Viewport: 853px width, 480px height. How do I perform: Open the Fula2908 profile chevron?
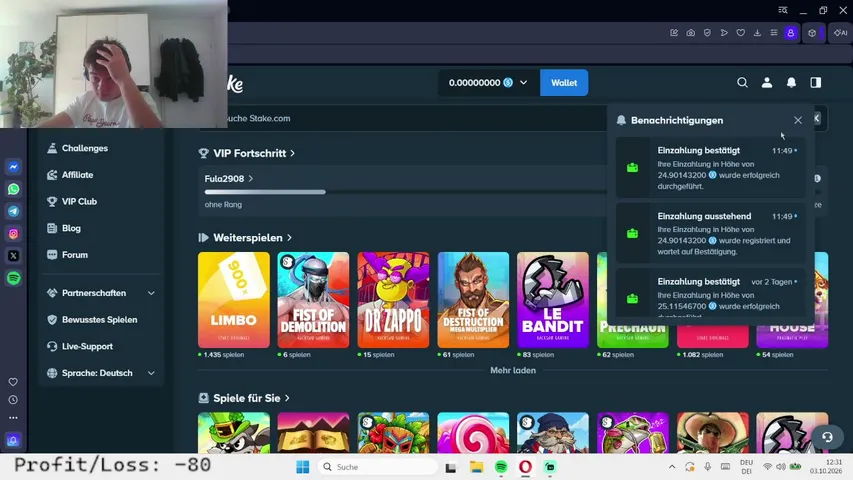click(251, 179)
